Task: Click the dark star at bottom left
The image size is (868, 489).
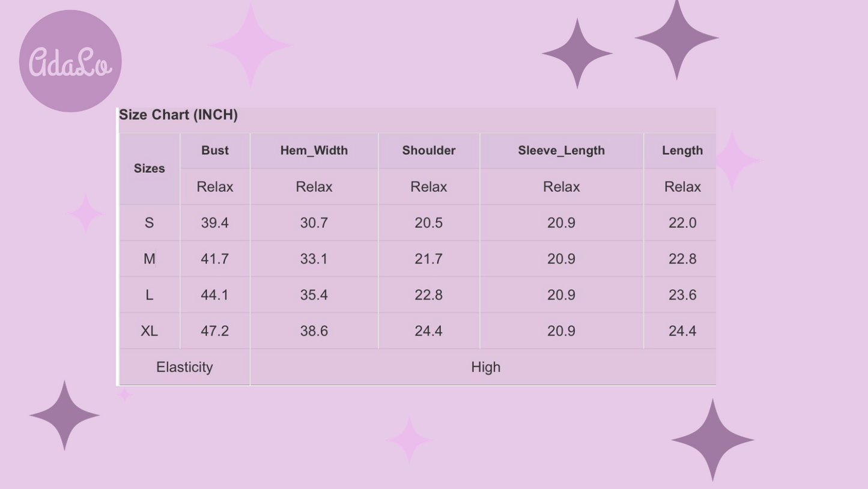Action: [x=64, y=415]
